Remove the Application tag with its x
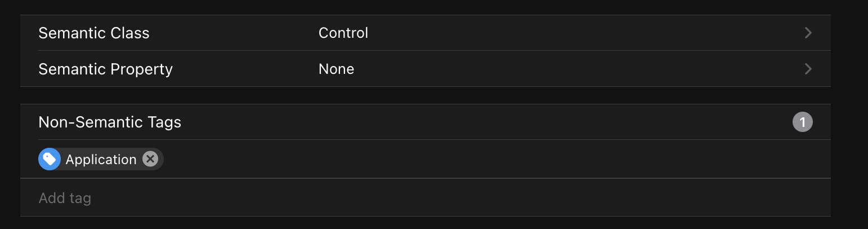 [x=150, y=160]
